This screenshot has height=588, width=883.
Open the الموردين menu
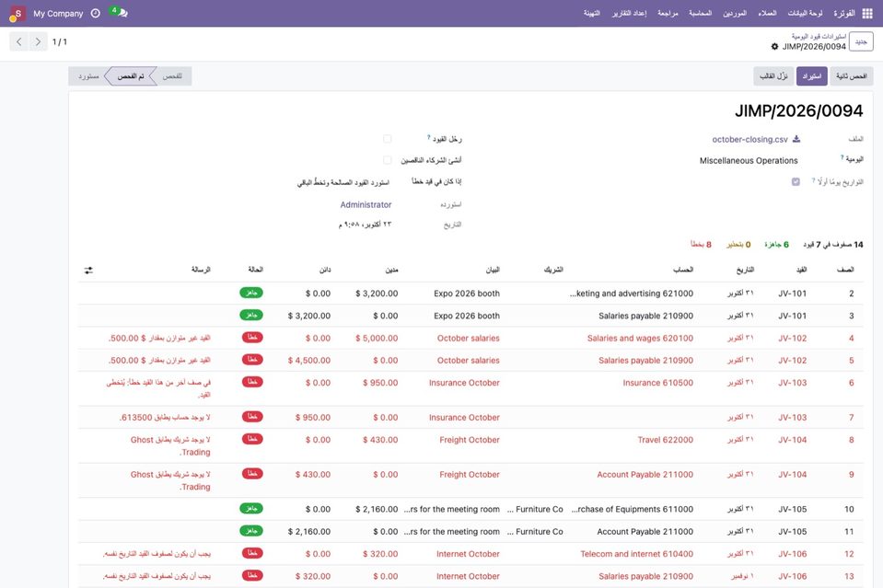click(735, 13)
